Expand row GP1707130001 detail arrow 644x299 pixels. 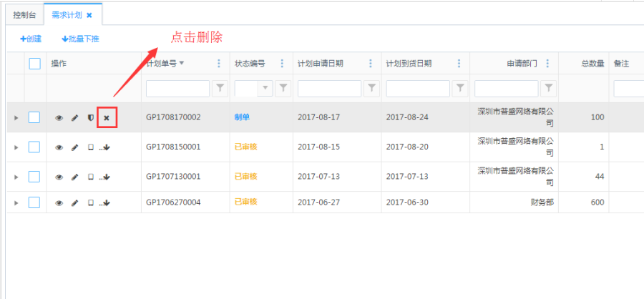coord(16,177)
